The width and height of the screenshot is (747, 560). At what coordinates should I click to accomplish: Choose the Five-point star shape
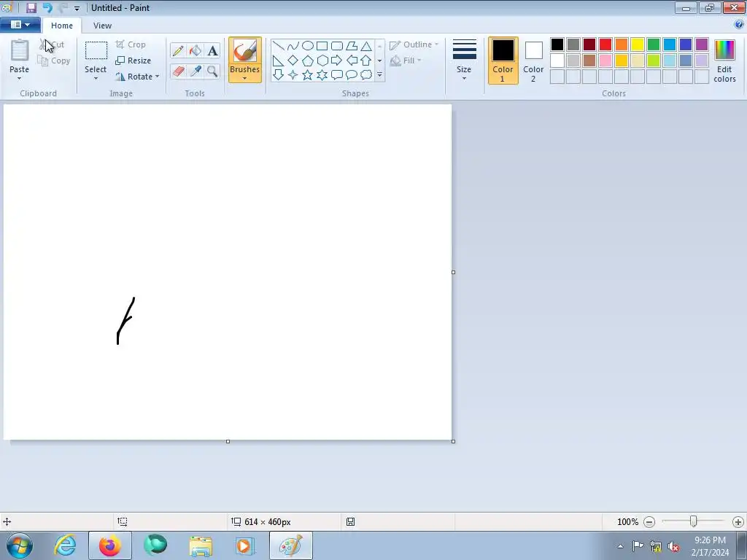308,75
